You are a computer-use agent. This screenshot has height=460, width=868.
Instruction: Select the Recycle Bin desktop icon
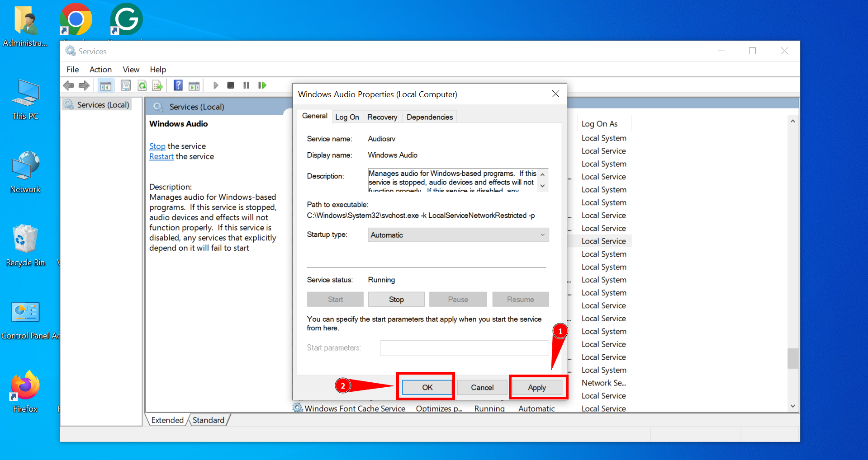(x=25, y=245)
